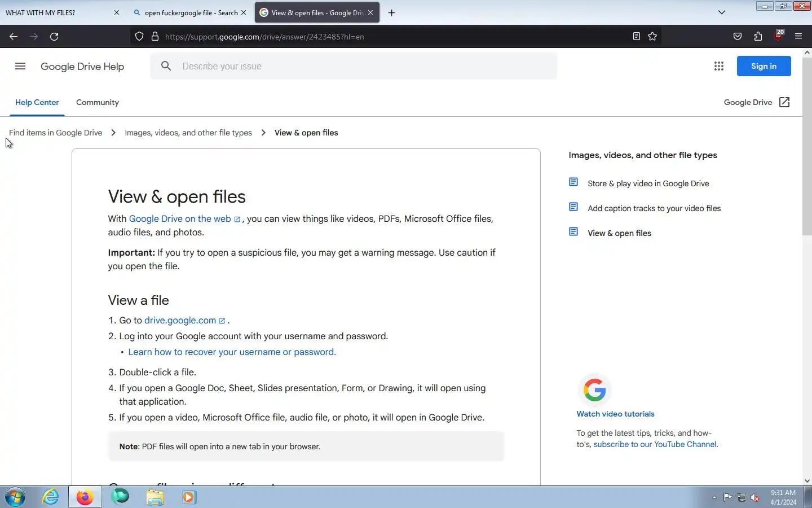
Task: Close the View & open files tab
Action: (x=370, y=12)
